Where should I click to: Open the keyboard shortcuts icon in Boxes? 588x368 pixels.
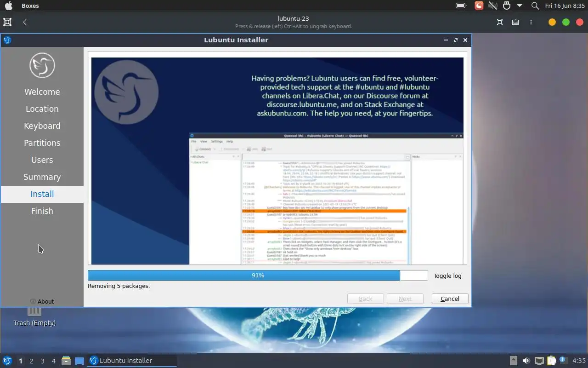click(515, 22)
